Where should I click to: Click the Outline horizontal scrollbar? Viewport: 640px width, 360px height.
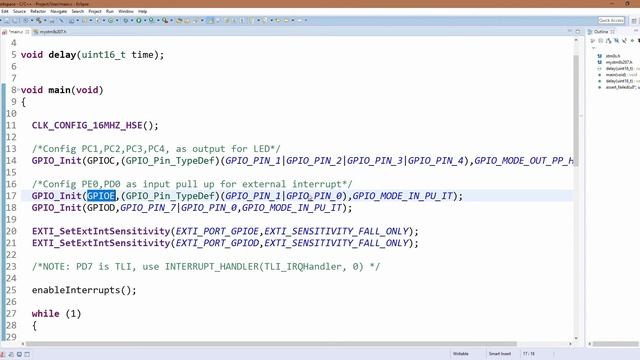click(616, 344)
